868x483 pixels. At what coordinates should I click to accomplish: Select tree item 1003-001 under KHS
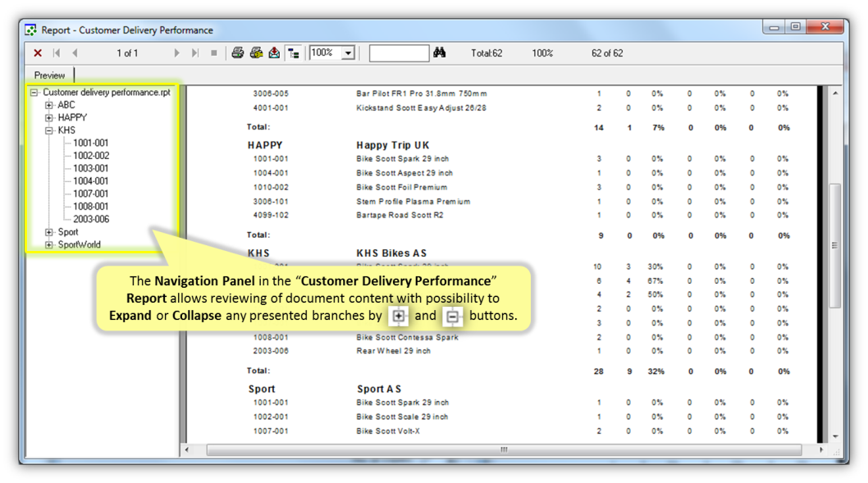(90, 168)
